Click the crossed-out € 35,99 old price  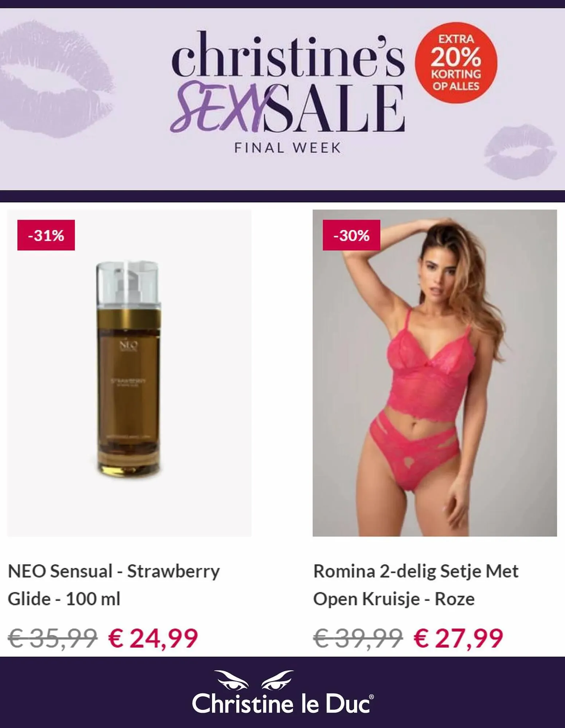point(52,638)
